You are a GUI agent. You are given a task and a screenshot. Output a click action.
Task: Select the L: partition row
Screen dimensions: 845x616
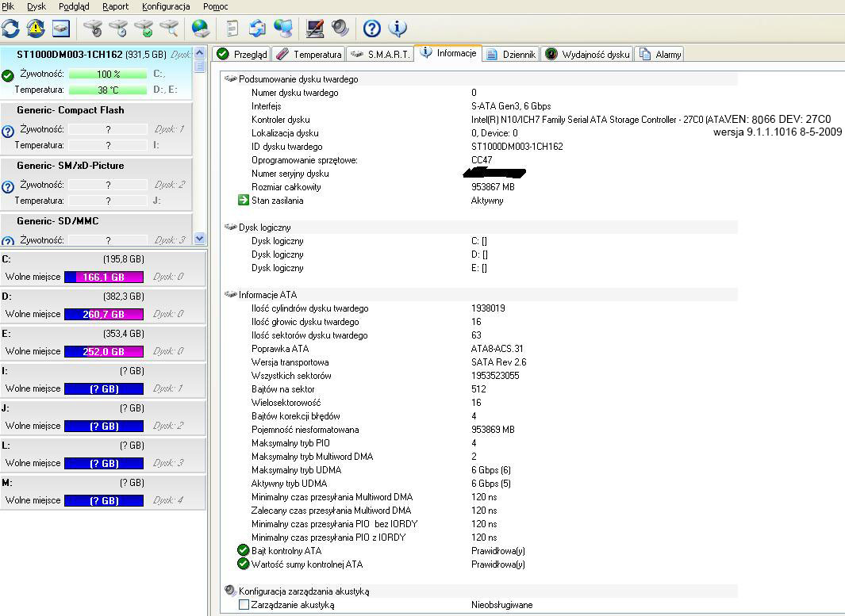coord(102,454)
